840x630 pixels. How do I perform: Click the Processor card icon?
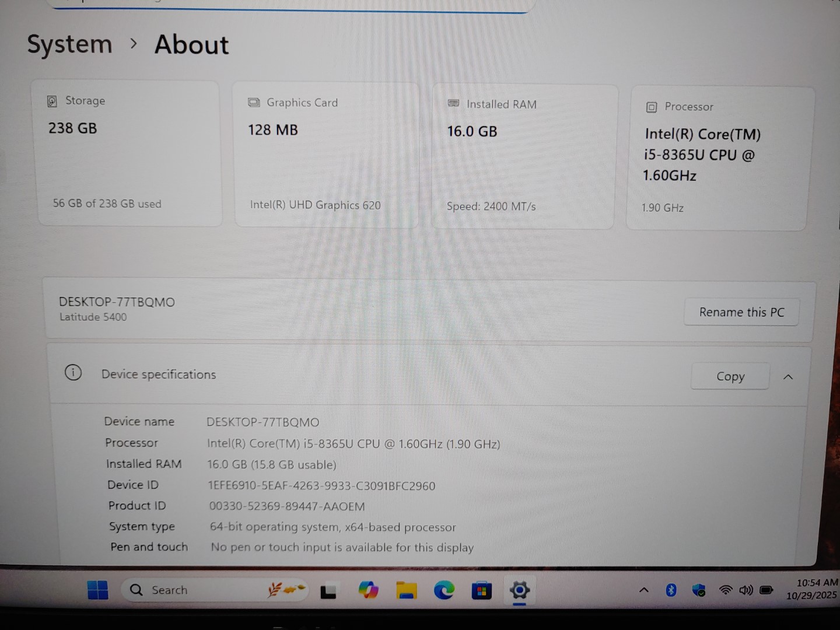[x=652, y=107]
